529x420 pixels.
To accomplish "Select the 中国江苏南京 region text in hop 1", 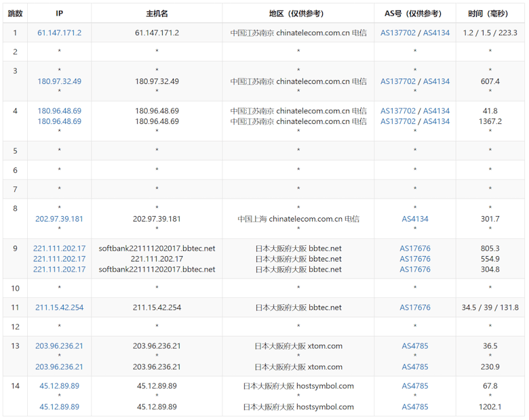I will pos(298,33).
